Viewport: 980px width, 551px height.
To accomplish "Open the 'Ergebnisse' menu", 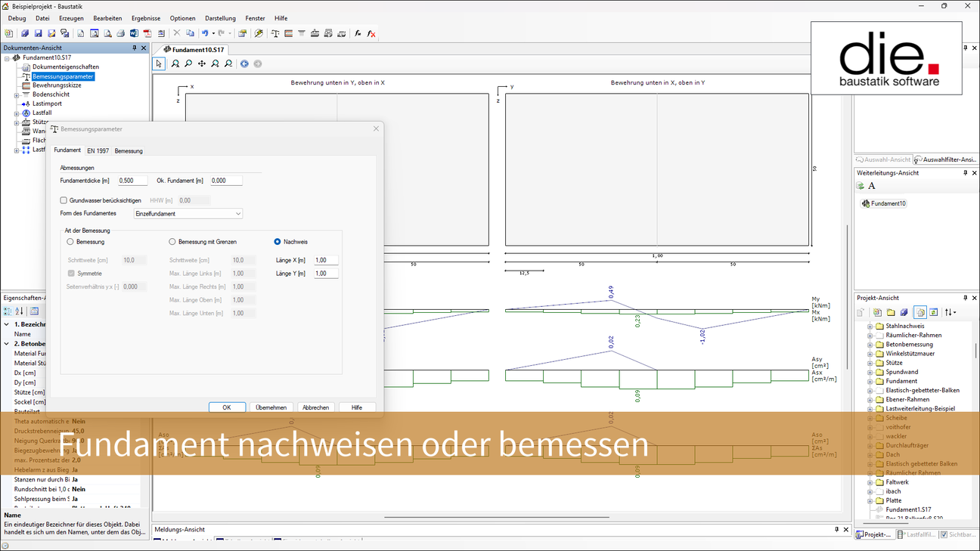I will [x=145, y=18].
